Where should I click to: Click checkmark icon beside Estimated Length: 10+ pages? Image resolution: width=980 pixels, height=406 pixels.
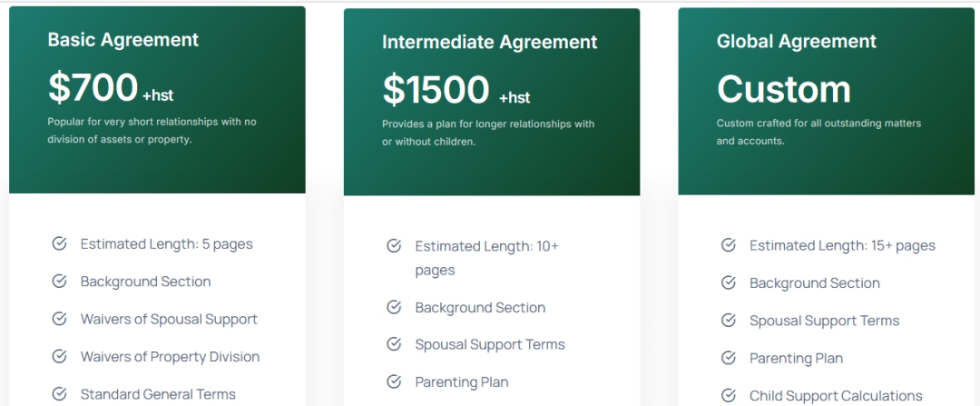(x=394, y=246)
